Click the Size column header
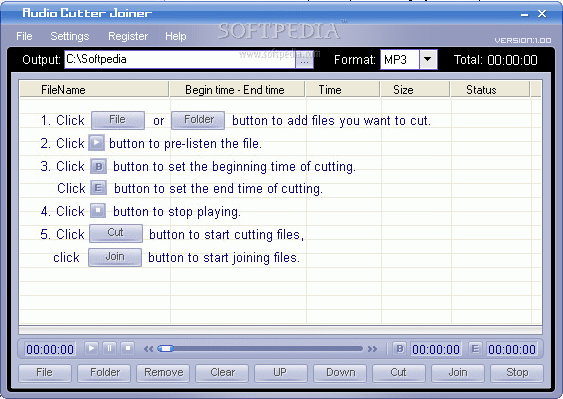Image resolution: width=563 pixels, height=399 pixels. (415, 89)
